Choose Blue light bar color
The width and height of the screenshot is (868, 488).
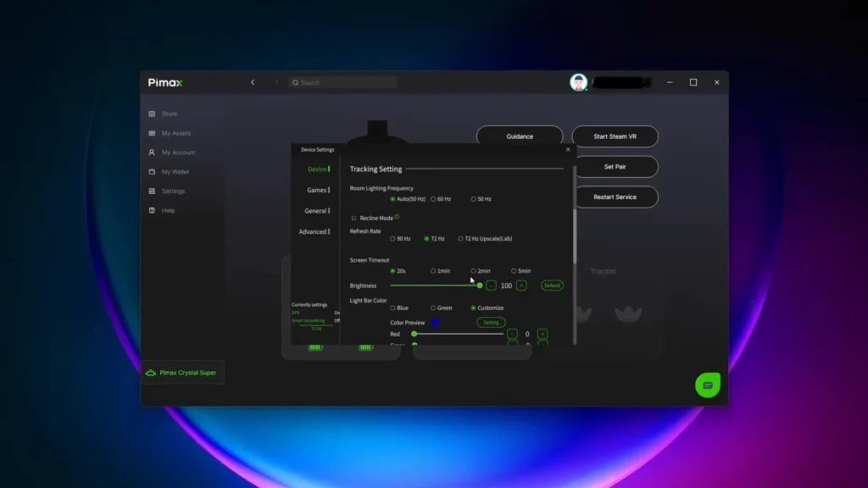click(399, 308)
